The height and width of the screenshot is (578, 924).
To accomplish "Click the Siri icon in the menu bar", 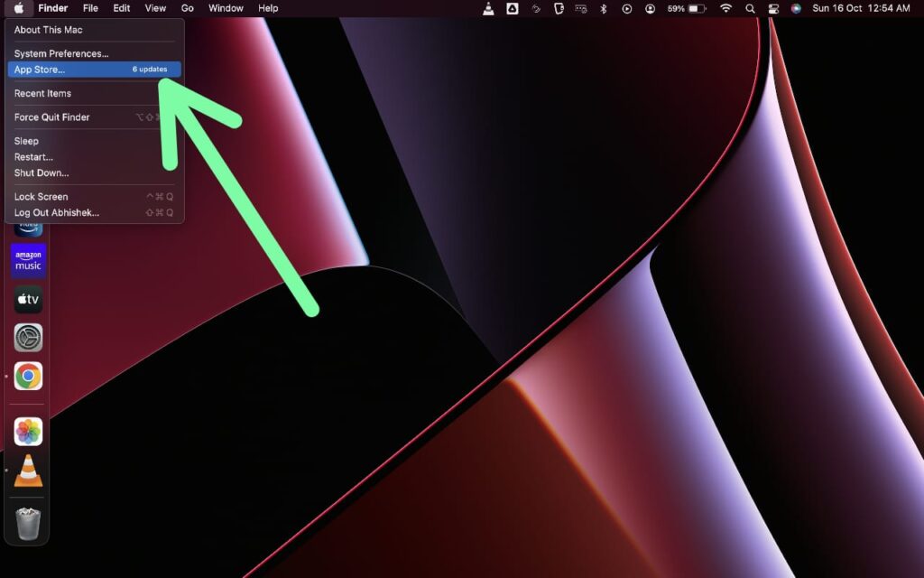I will coord(794,8).
